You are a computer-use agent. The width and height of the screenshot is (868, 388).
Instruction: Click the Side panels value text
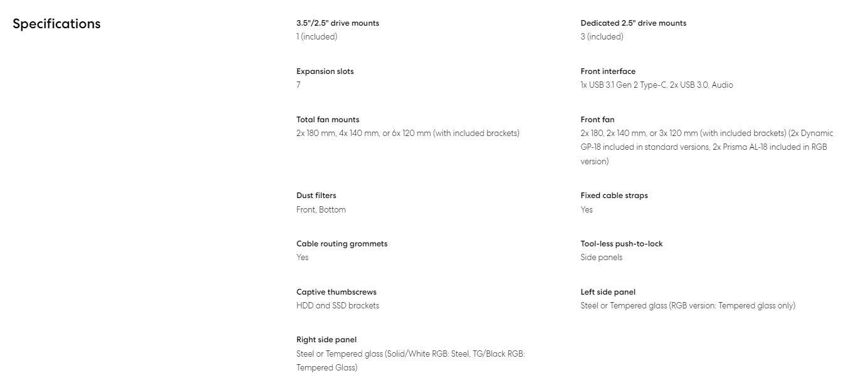pos(601,258)
